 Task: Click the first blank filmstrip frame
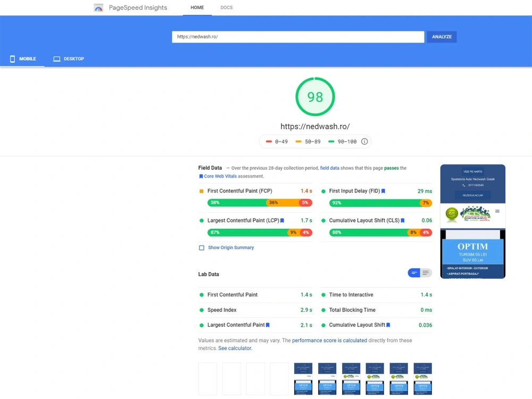(x=207, y=379)
